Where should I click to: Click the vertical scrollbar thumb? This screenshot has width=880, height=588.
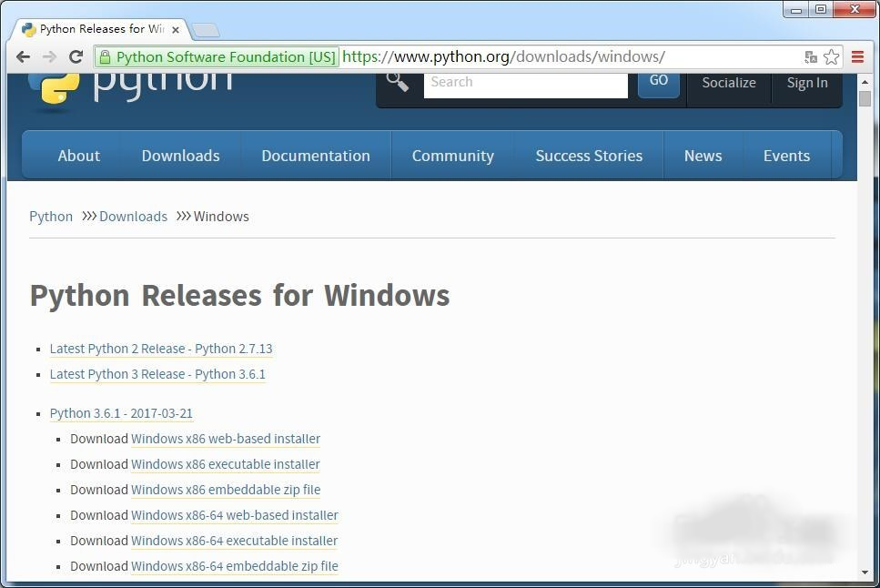point(865,98)
